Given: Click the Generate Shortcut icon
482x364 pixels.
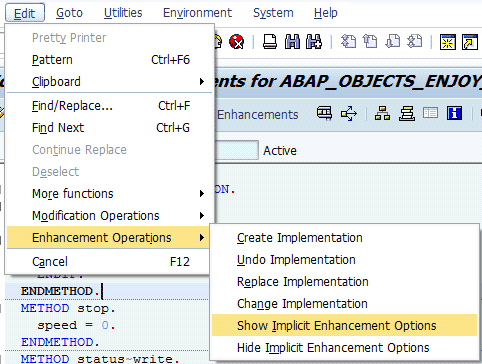Looking at the screenshot, I should pos(469,42).
